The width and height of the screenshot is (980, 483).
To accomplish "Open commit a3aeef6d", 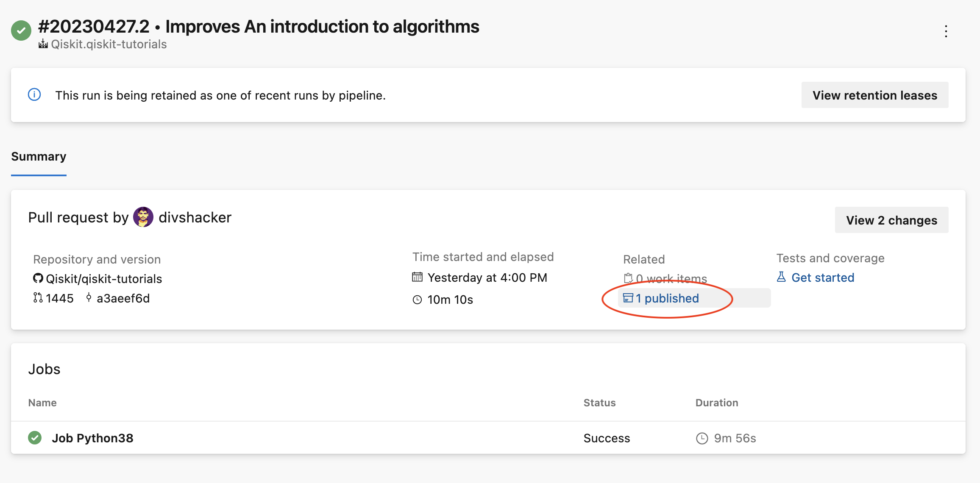I will tap(123, 298).
